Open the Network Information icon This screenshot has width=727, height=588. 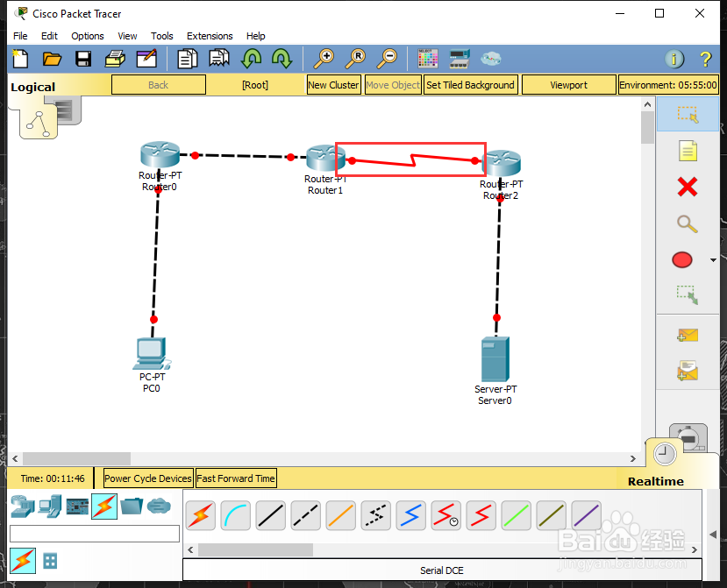pyautogui.click(x=674, y=59)
